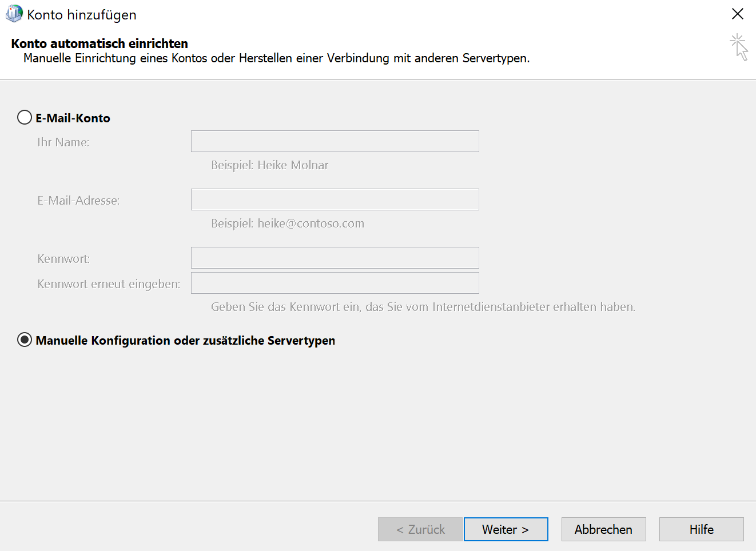The width and height of the screenshot is (756, 551).
Task: Select the Kennwort erneut eingeben field
Action: (335, 283)
